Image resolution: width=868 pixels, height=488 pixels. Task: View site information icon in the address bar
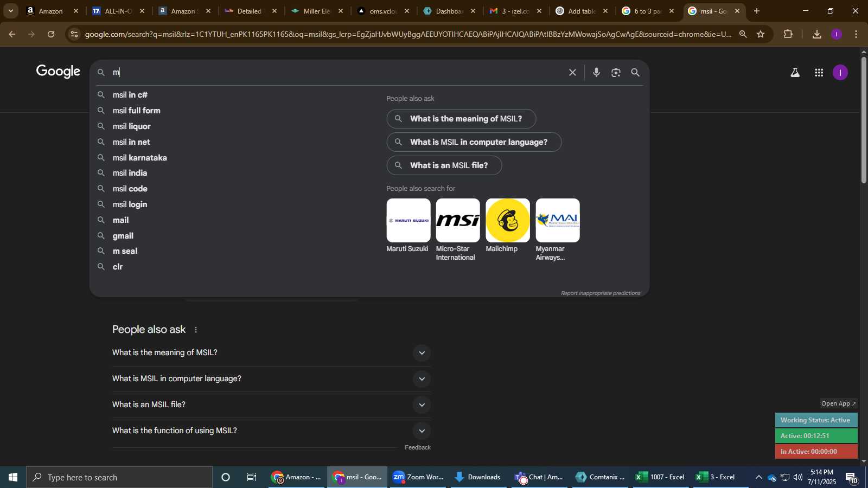point(74,34)
